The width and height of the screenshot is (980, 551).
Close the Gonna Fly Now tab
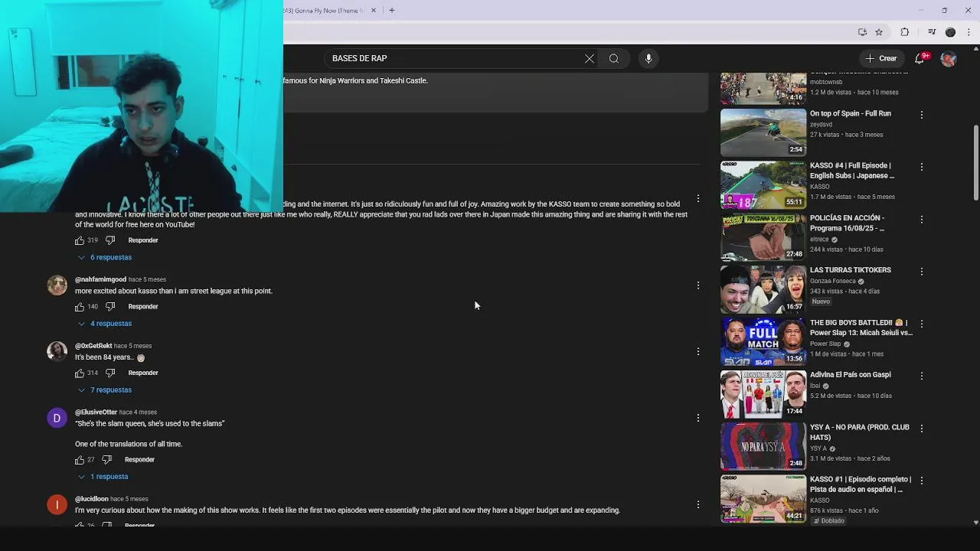[x=374, y=11]
